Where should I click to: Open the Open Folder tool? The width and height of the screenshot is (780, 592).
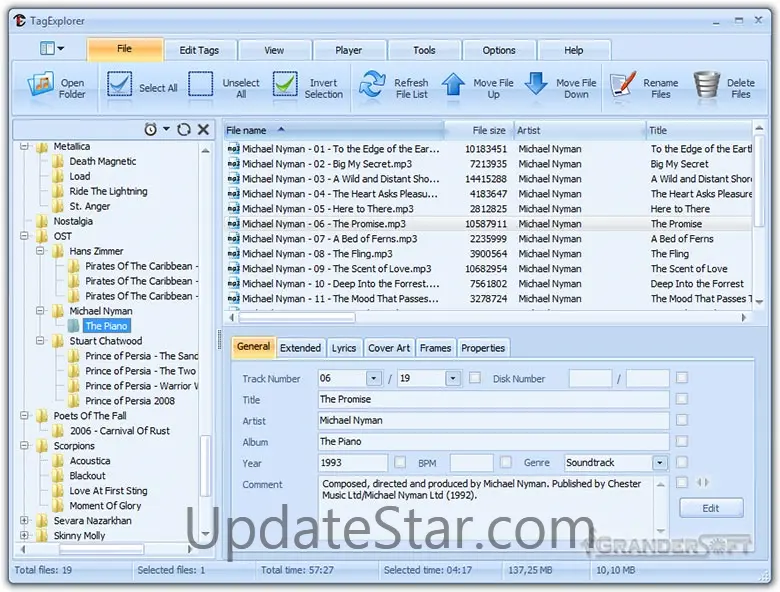coord(56,88)
